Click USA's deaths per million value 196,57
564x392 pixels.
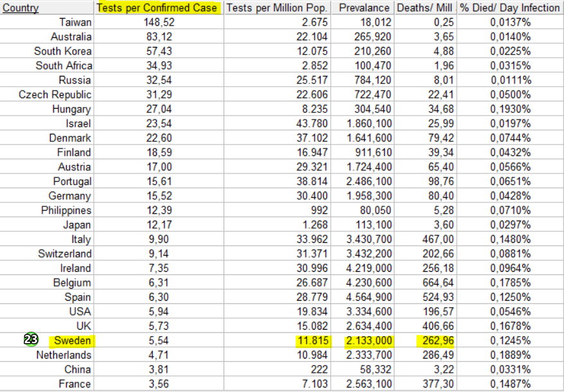point(439,312)
